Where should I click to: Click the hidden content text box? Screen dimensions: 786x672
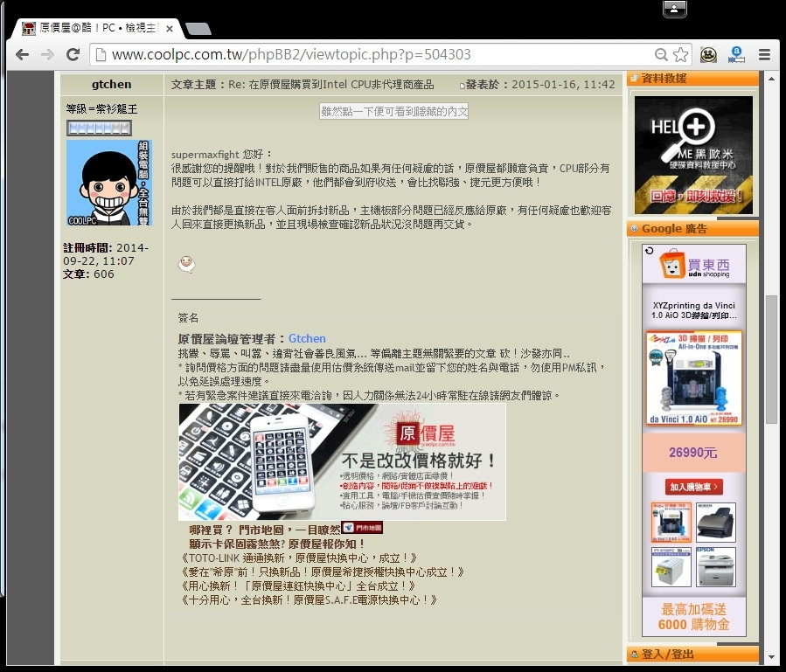pos(393,111)
